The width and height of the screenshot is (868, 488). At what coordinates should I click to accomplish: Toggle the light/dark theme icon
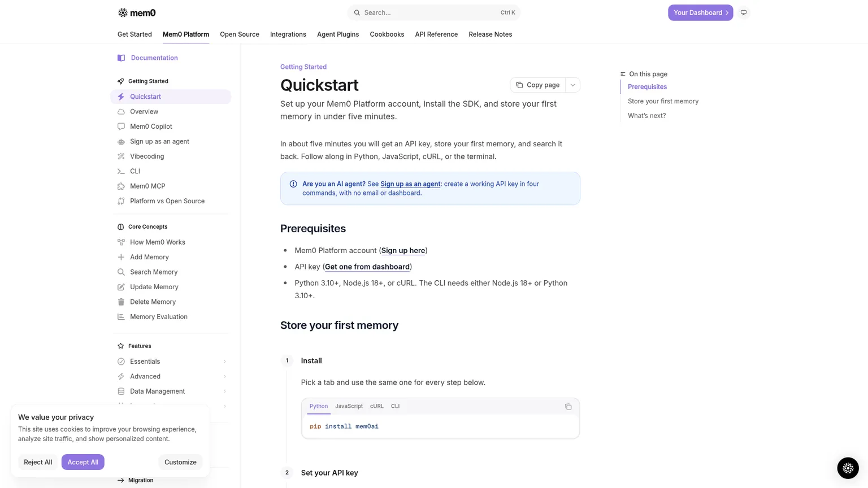(744, 12)
